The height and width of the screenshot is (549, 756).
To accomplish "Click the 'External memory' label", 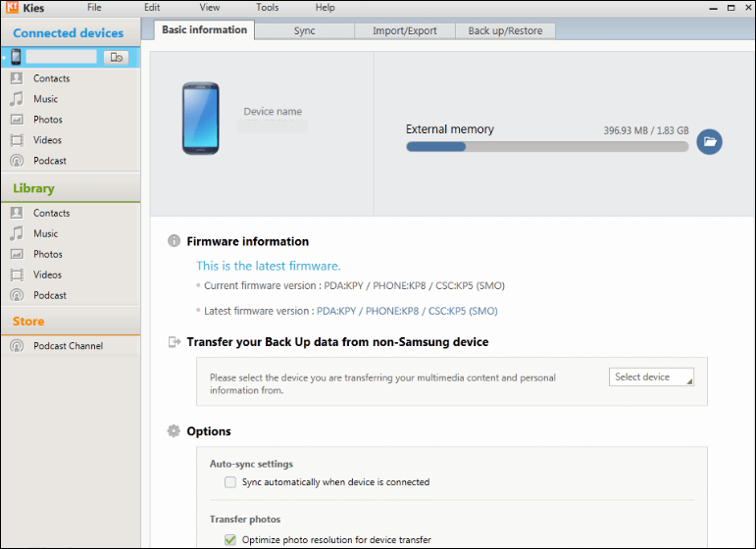I will 450,129.
